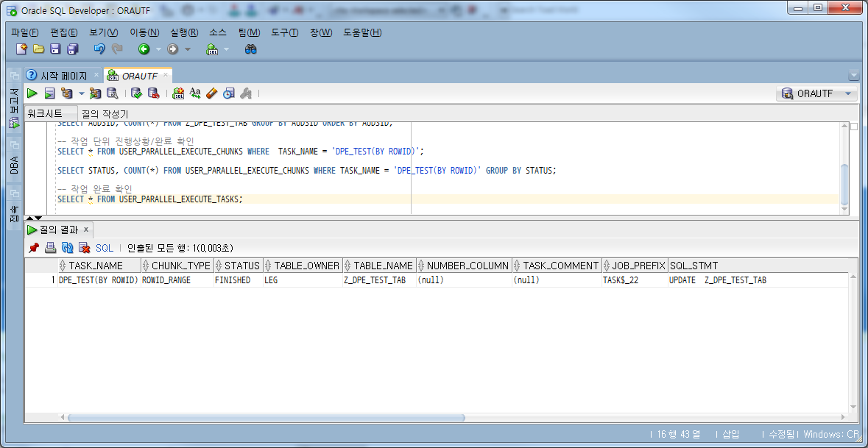Screen dimensions: 868x448
Task: Close the 질의 결과 results tab
Action: 86,230
